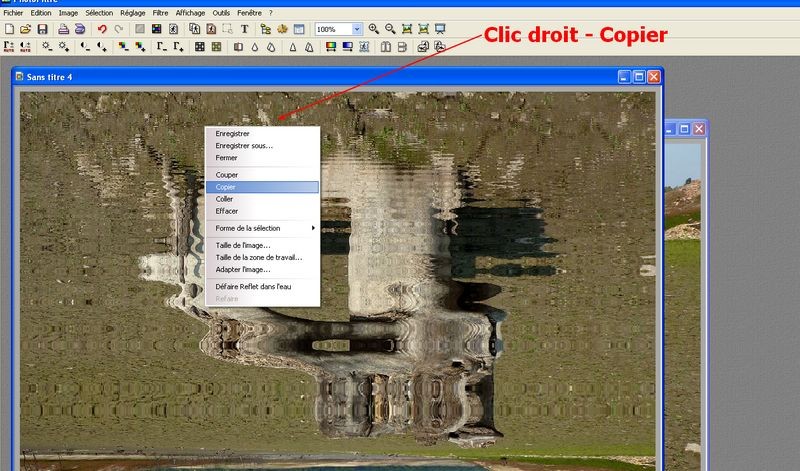Click 'Taille de l'image...' menu entry
Image resolution: width=800 pixels, height=471 pixels.
point(243,245)
